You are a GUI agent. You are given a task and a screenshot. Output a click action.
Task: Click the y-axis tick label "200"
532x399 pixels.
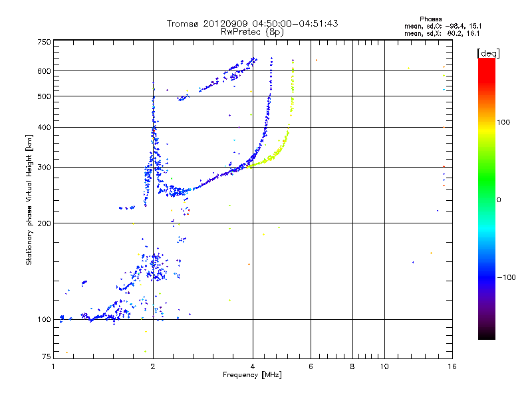coord(44,223)
